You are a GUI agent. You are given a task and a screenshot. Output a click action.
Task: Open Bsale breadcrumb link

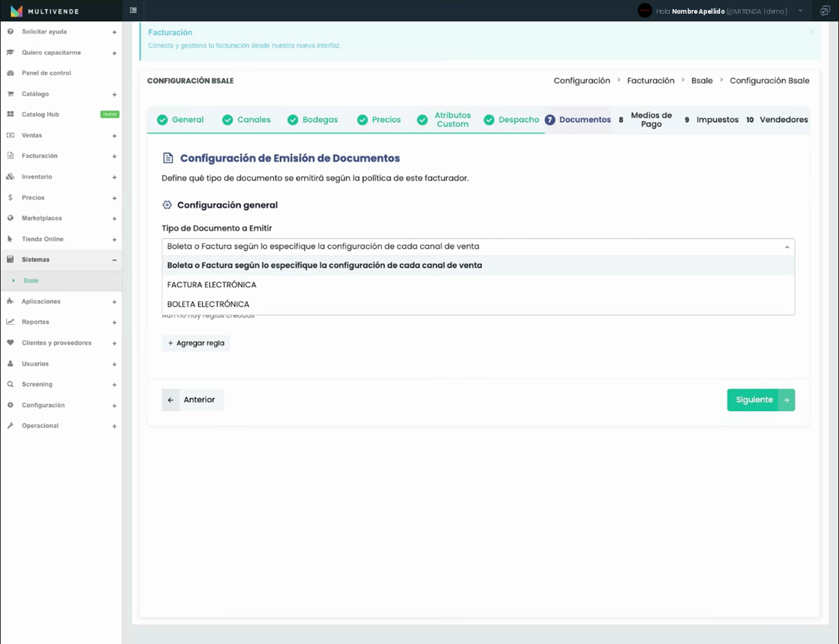point(702,80)
